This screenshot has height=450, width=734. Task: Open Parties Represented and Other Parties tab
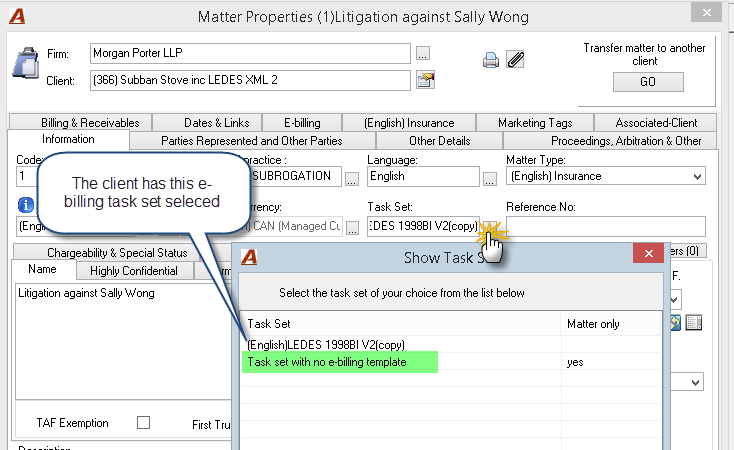click(x=252, y=140)
